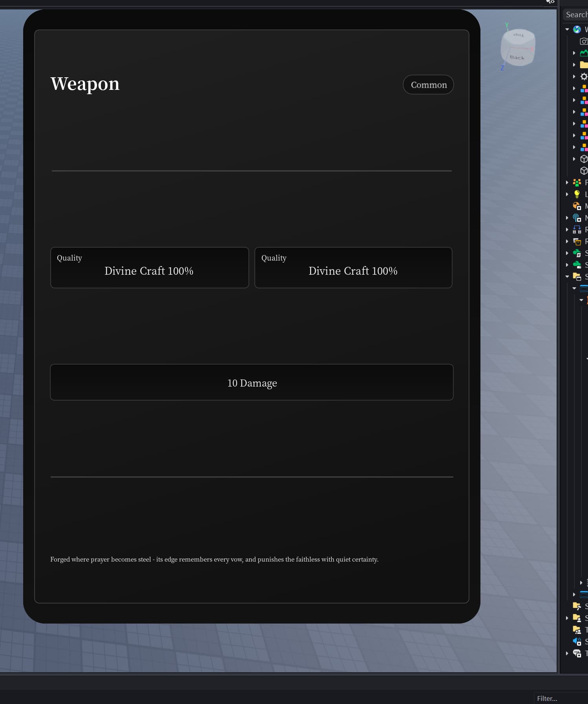The image size is (588, 704).
Task: Select the green Terrain icon in Explorer
Action: pyautogui.click(x=584, y=53)
